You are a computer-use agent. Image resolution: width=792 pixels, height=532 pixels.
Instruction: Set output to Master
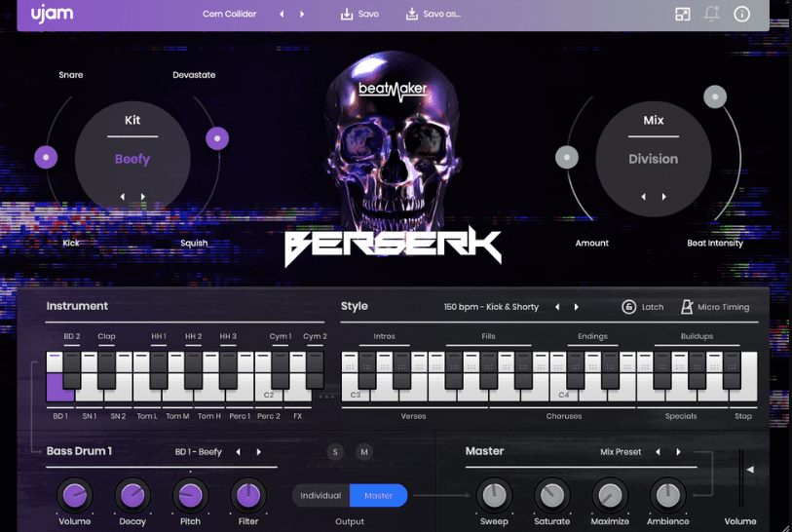[378, 496]
